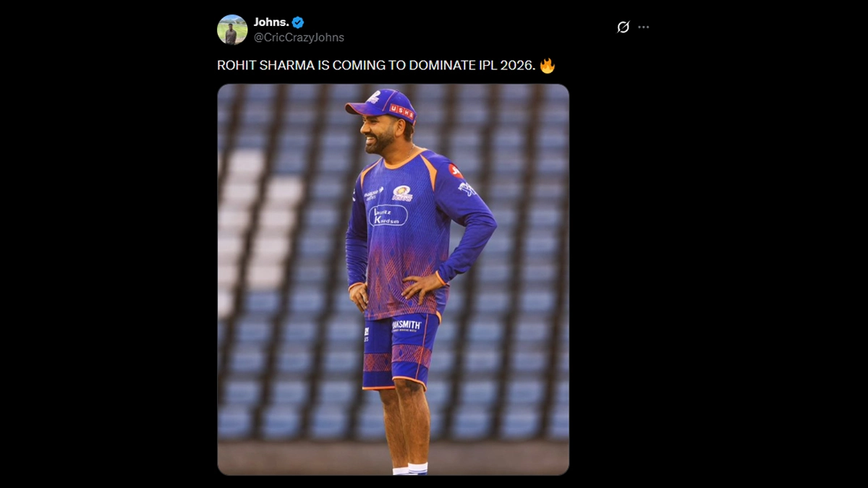The image size is (868, 488).
Task: Click the Grok slash icon
Action: (x=623, y=27)
